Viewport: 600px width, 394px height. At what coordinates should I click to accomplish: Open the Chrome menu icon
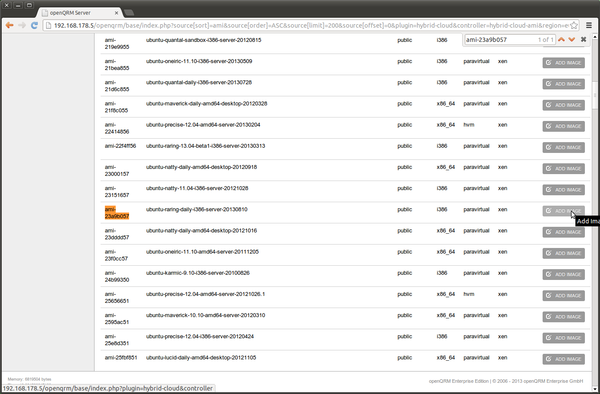point(589,25)
